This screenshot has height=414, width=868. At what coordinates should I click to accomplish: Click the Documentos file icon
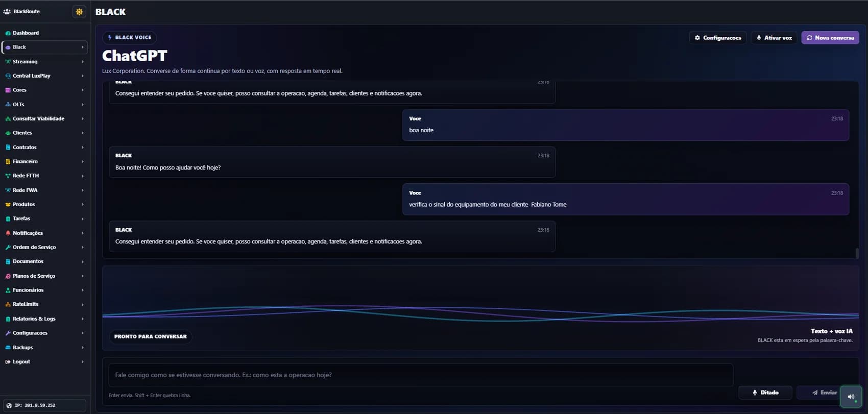coord(8,262)
